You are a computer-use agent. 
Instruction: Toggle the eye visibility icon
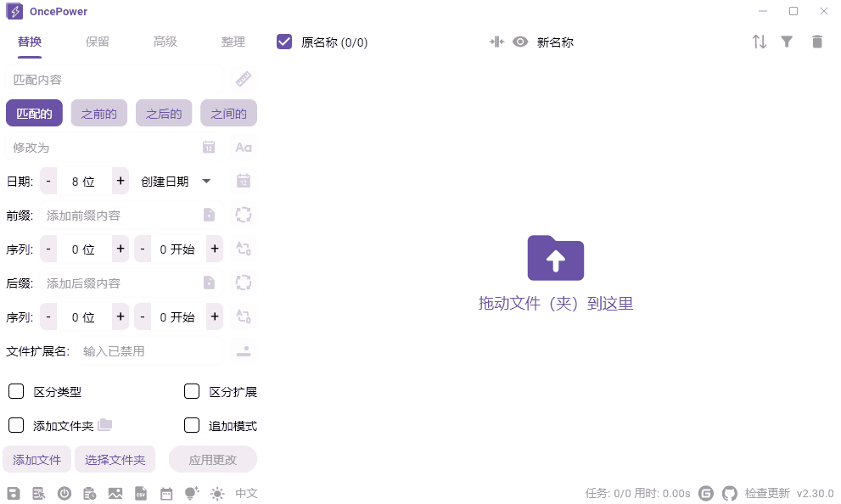point(520,42)
